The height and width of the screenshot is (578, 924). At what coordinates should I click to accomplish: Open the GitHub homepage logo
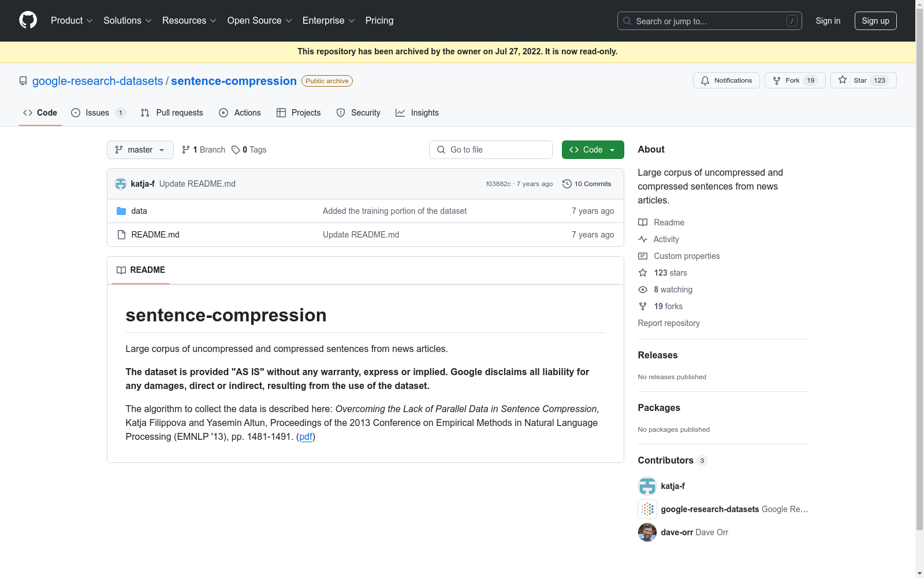28,20
